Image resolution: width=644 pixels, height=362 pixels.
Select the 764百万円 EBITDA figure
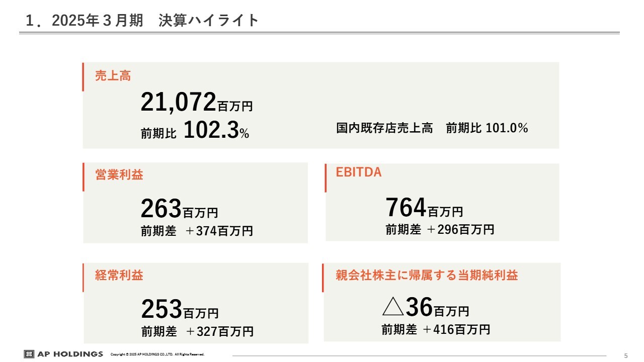click(424, 208)
